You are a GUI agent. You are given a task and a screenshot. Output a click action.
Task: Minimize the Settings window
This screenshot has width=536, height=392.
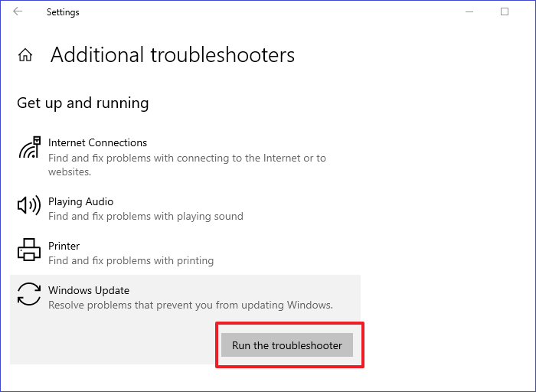pyautogui.click(x=469, y=12)
